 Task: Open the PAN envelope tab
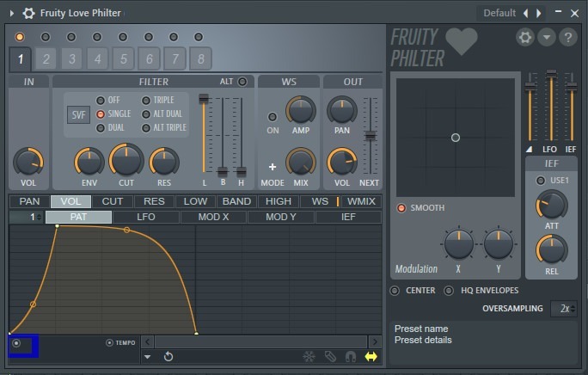pos(29,201)
